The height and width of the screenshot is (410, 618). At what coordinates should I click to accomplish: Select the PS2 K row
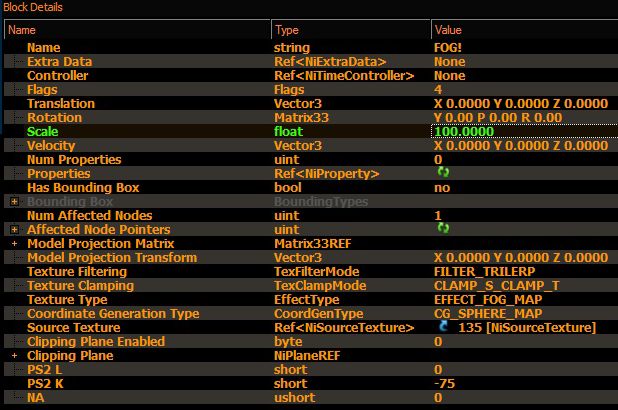[311, 384]
